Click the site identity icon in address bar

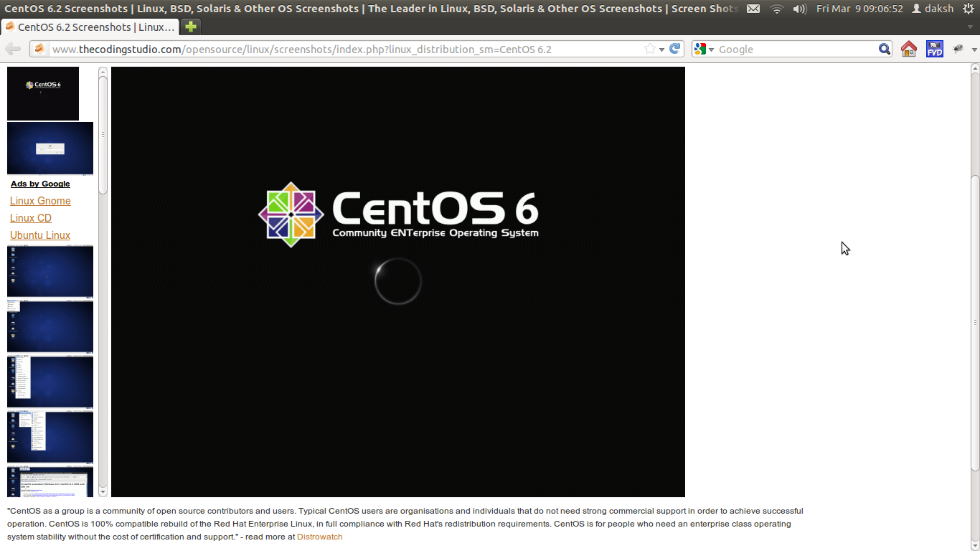coord(39,49)
